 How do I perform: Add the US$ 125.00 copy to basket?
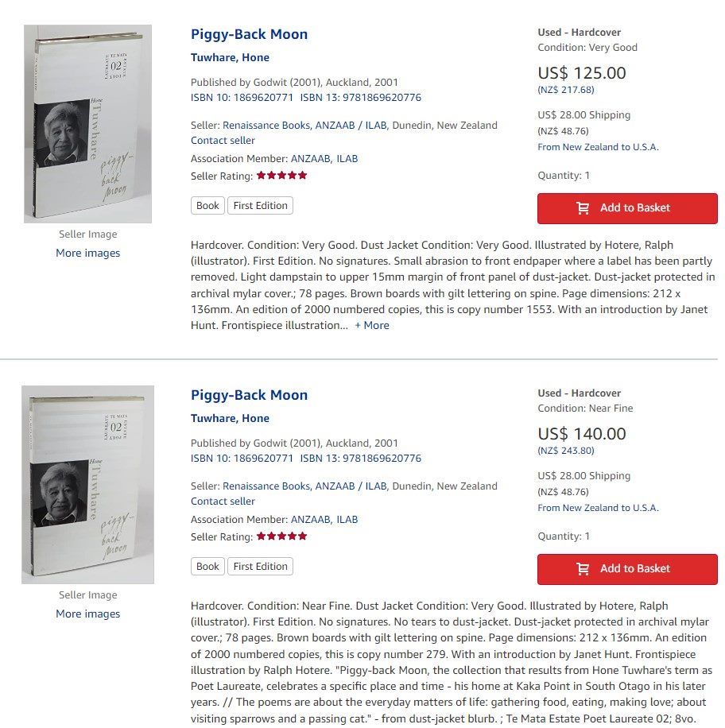(627, 208)
